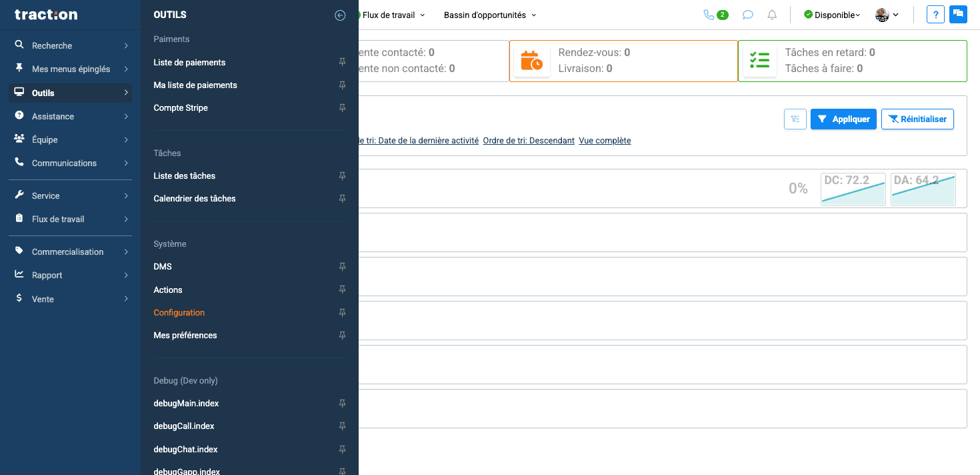Screen dimensions: 980x475
Task: Click Tâches en retard: 0 counter
Action: (830, 52)
